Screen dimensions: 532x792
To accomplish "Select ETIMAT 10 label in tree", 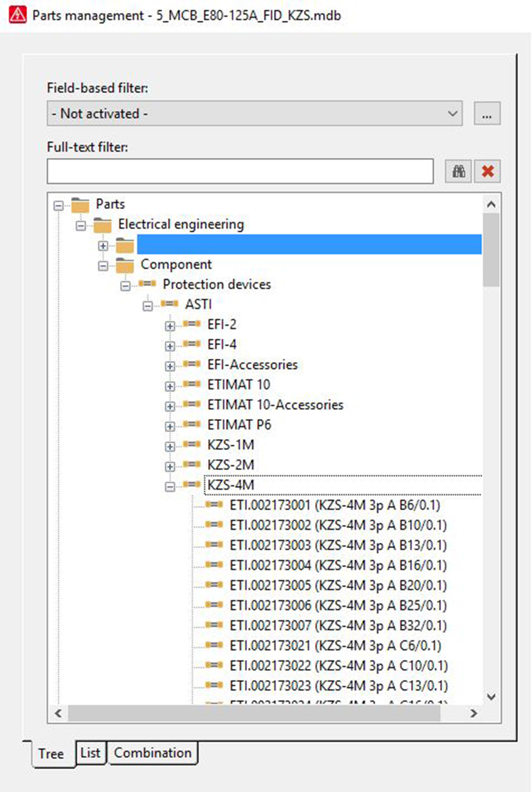I will click(239, 385).
